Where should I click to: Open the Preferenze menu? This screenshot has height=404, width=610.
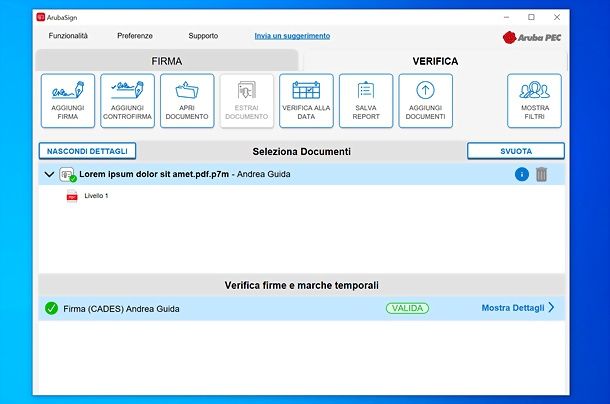135,36
